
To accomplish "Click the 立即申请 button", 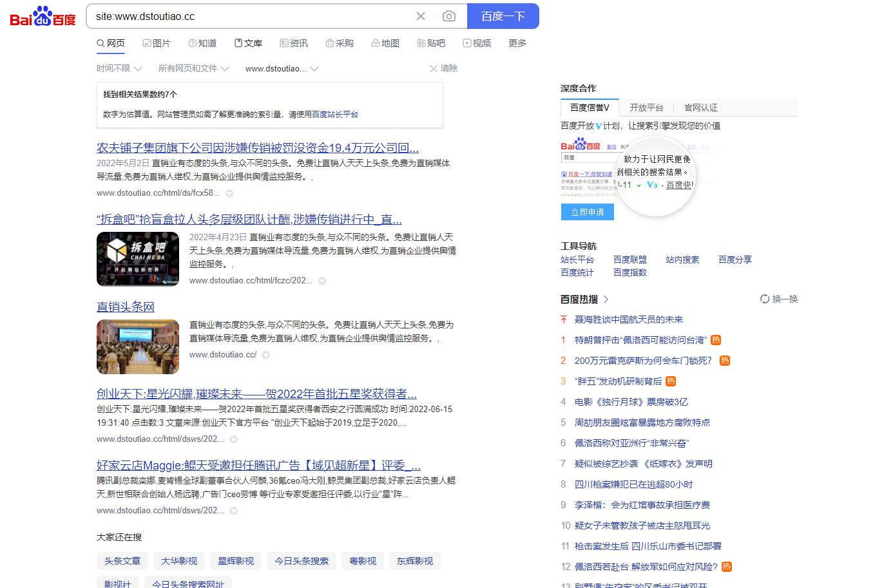I will pyautogui.click(x=588, y=212).
